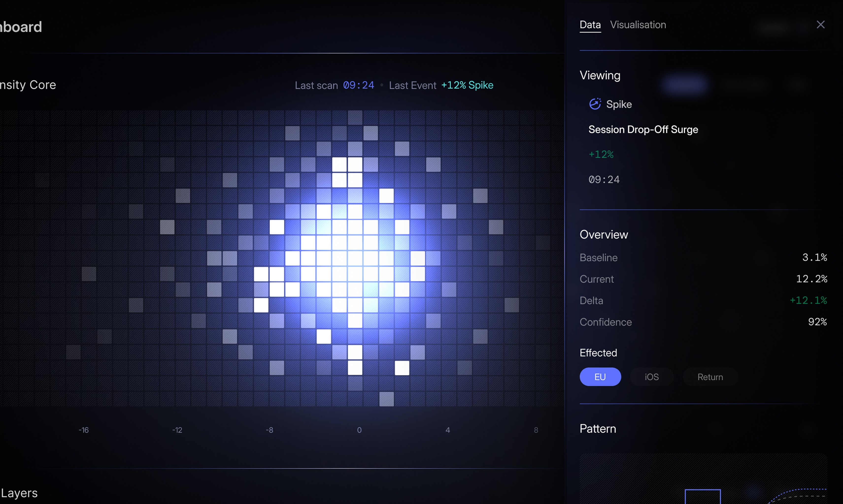This screenshot has width=843, height=504.
Task: Click the +12% delta value
Action: pyautogui.click(x=601, y=154)
